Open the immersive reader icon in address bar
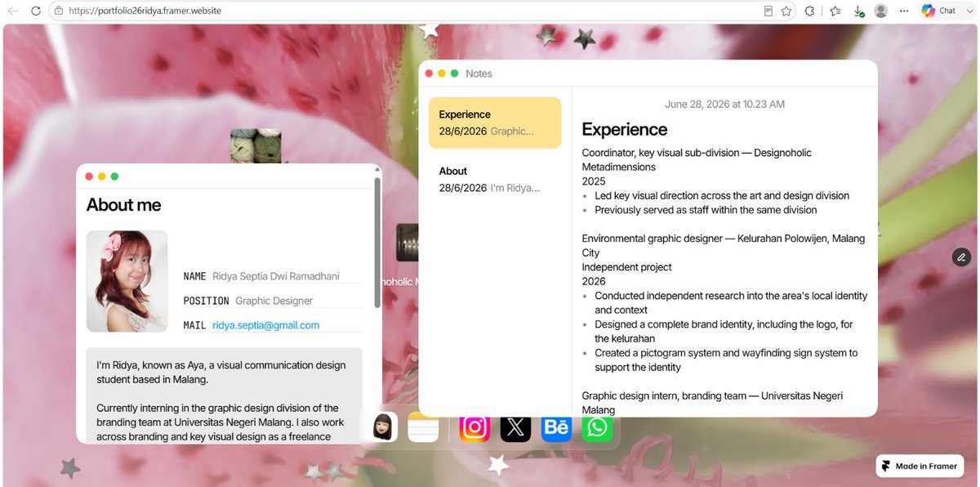The width and height of the screenshot is (980, 487). [x=768, y=11]
